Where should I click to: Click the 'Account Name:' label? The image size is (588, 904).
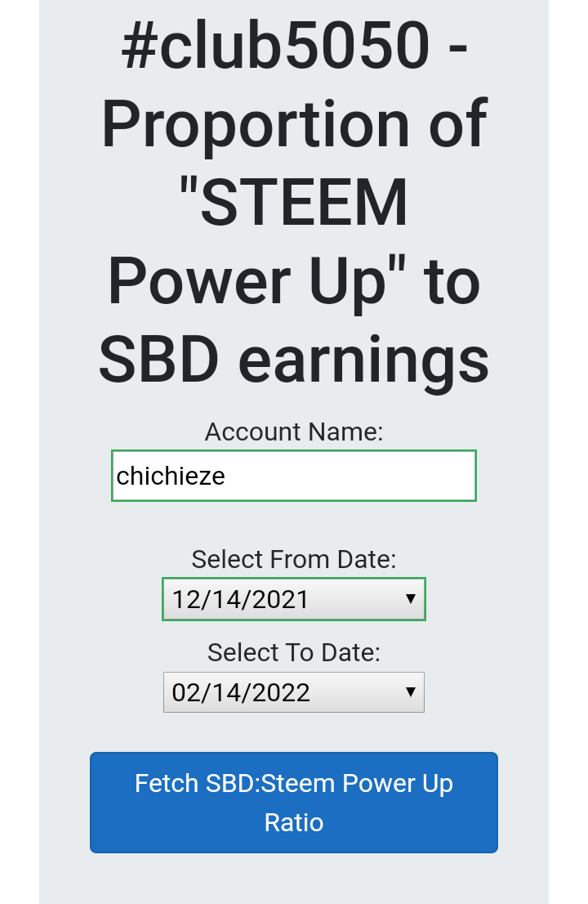[294, 432]
